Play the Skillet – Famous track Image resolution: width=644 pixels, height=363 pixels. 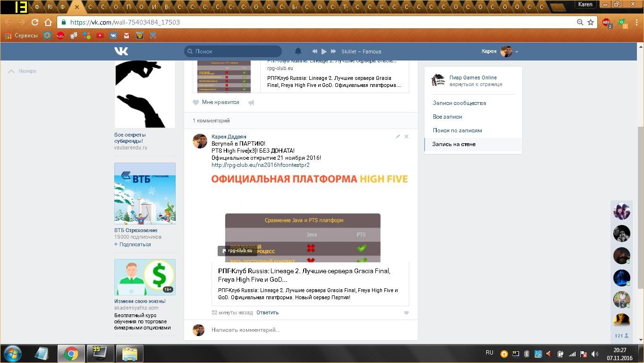coord(324,52)
